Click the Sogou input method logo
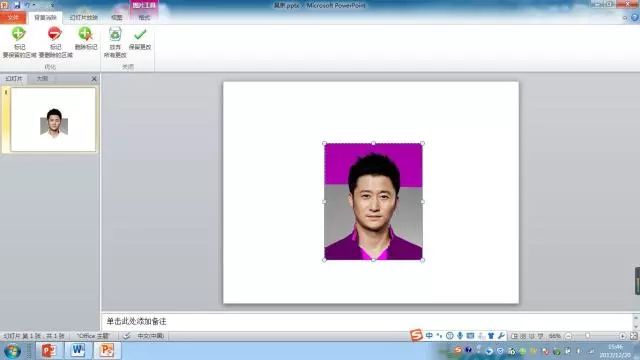This screenshot has height=360, width=640. coord(416,335)
